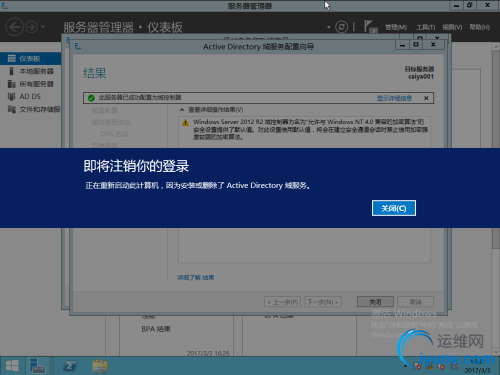The image size is (500, 375).
Task: Select 所有服务器 in the sidebar
Action: click(30, 84)
